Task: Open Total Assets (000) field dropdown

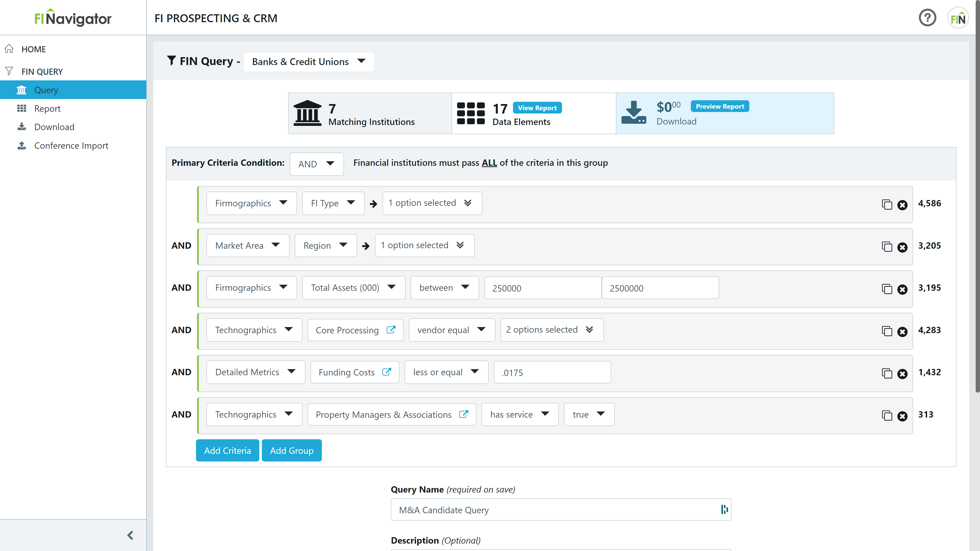Action: [x=354, y=287]
